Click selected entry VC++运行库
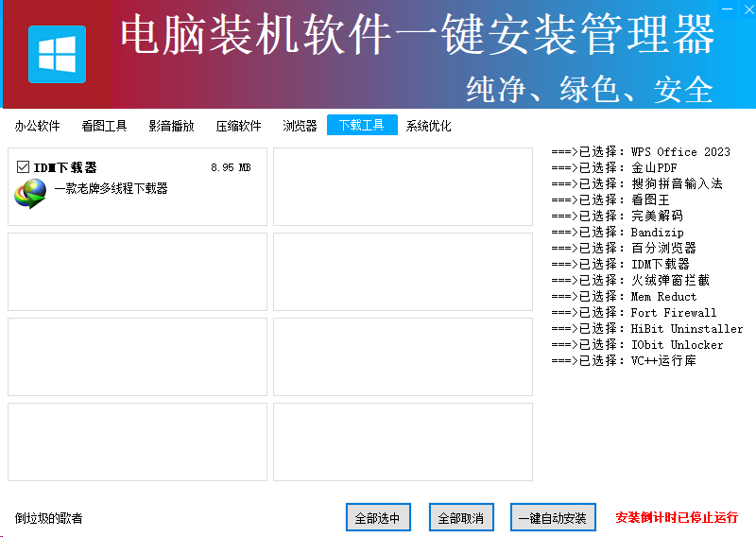Viewport: 756px width, 537px height. 624,360
